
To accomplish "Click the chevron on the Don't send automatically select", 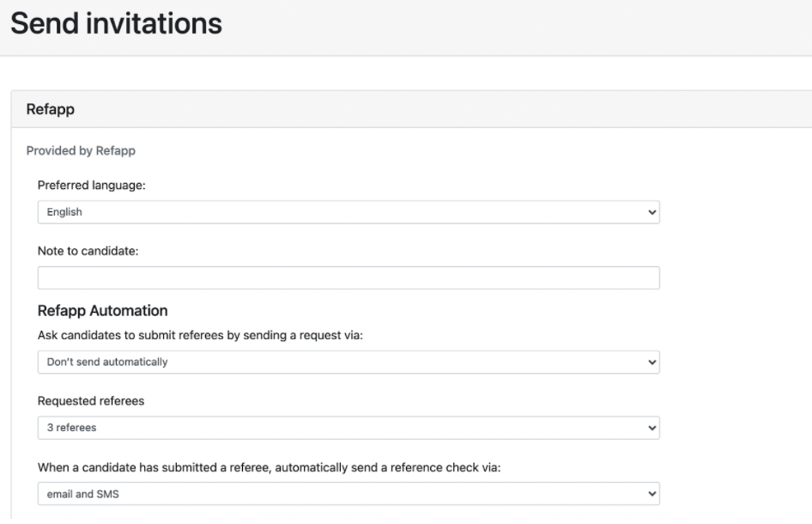I will point(652,363).
